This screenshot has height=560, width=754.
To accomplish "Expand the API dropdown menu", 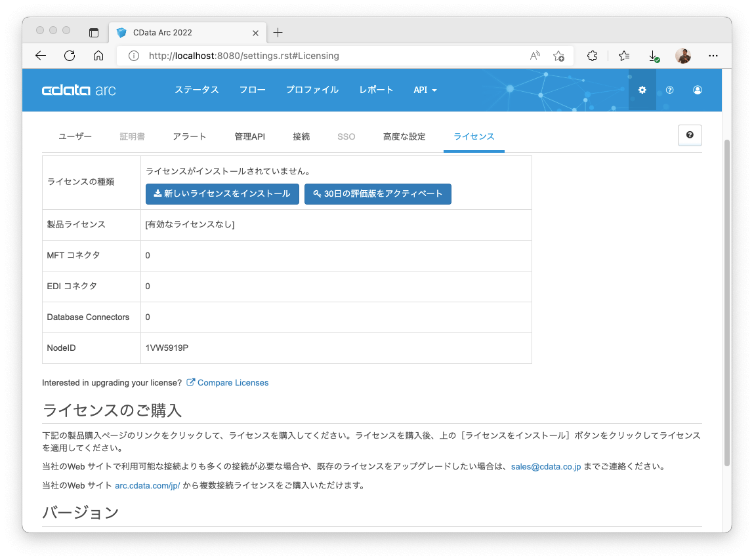I will (425, 90).
